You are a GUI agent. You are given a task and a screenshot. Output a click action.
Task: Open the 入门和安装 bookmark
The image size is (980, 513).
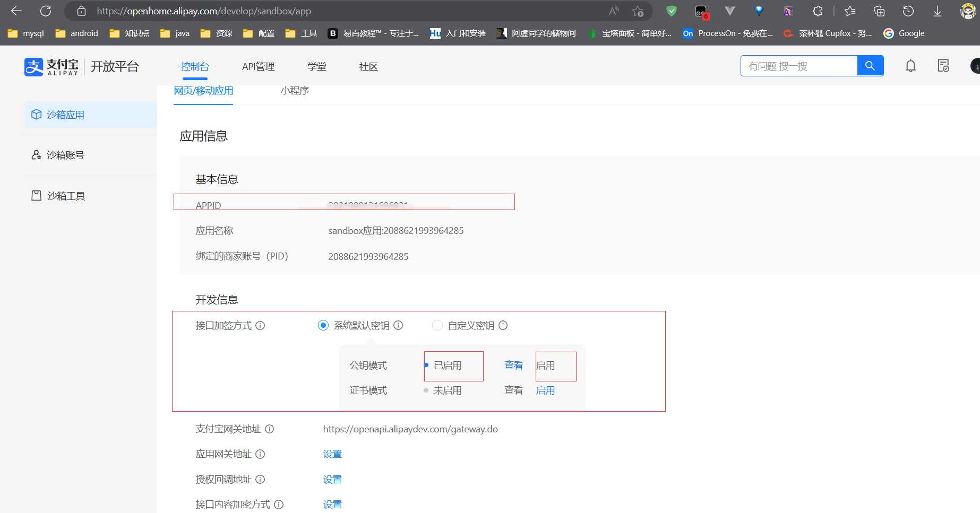coord(458,33)
